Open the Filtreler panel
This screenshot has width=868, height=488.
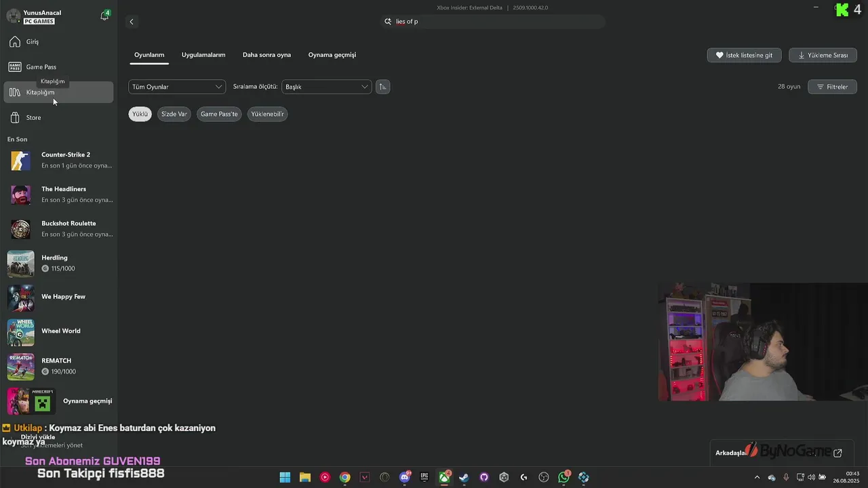pyautogui.click(x=832, y=87)
